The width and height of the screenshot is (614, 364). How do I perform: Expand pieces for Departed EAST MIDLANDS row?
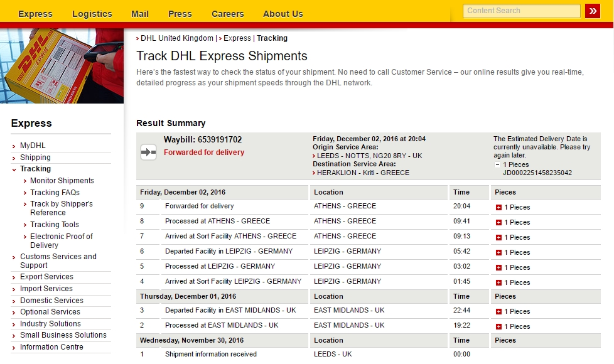498,311
